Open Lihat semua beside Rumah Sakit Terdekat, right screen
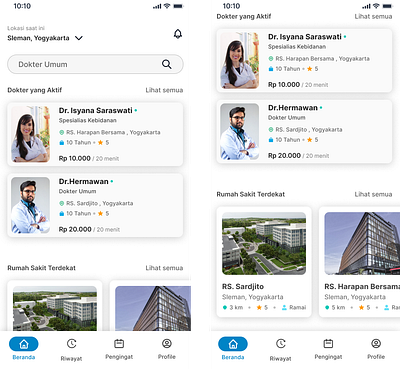The height and width of the screenshot is (369, 400). [373, 194]
